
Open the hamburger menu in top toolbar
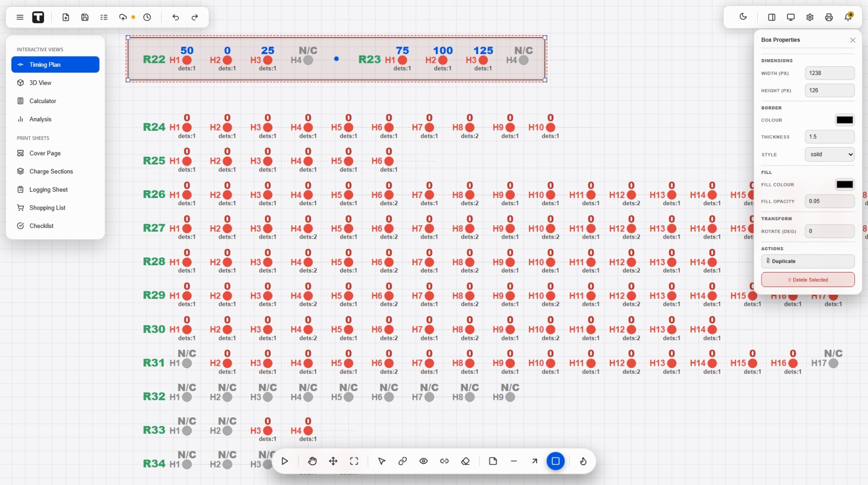click(x=20, y=17)
